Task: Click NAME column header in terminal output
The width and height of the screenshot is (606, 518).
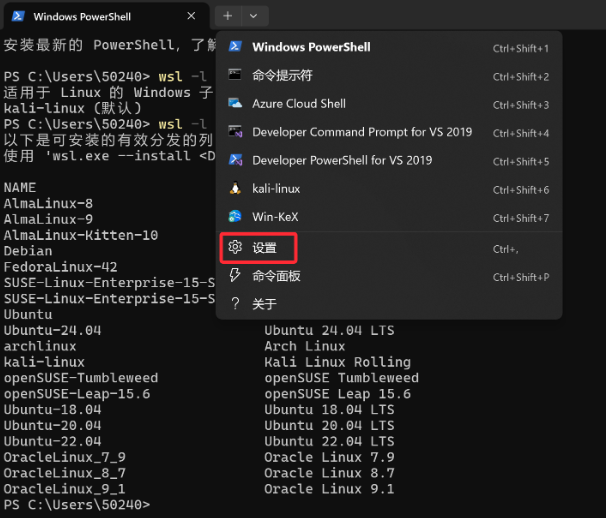Action: (x=20, y=187)
